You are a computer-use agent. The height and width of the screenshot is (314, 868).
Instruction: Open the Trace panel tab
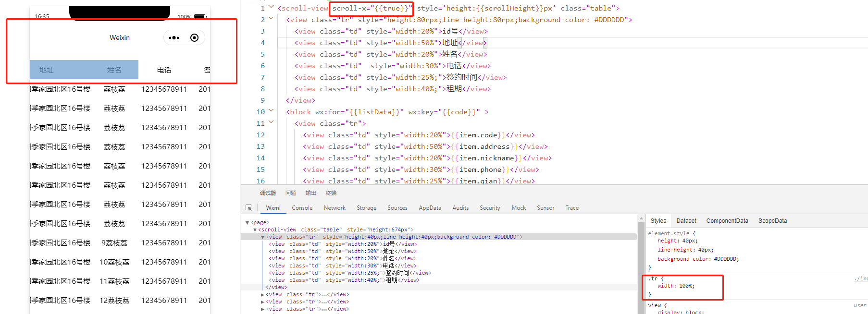click(572, 208)
